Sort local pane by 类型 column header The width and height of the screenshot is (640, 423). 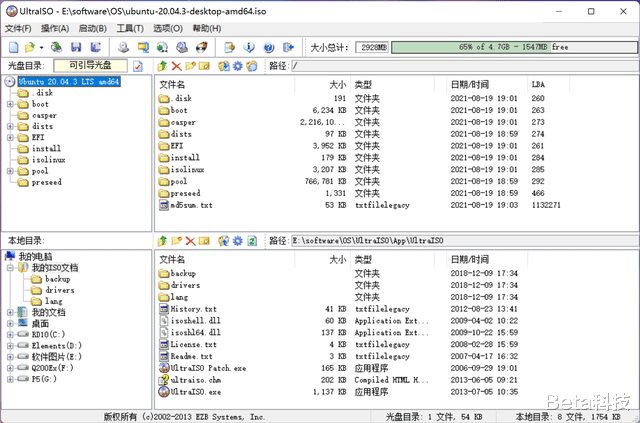point(393,259)
